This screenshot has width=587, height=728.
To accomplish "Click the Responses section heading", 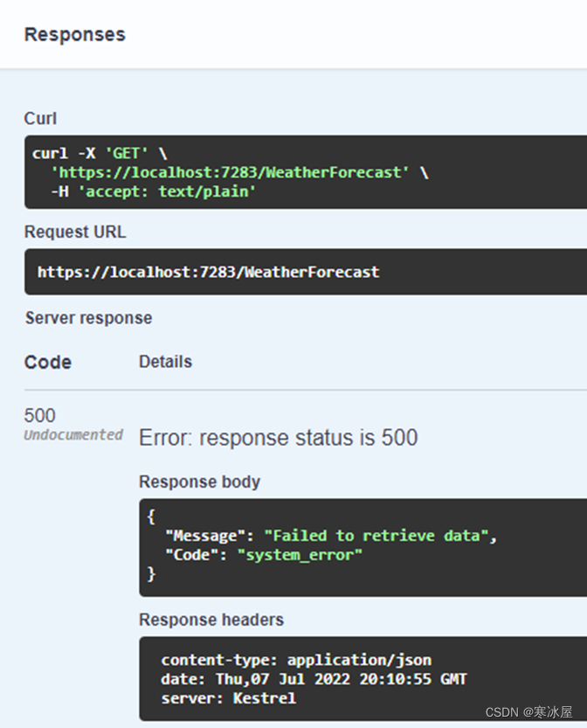I will 75,35.
